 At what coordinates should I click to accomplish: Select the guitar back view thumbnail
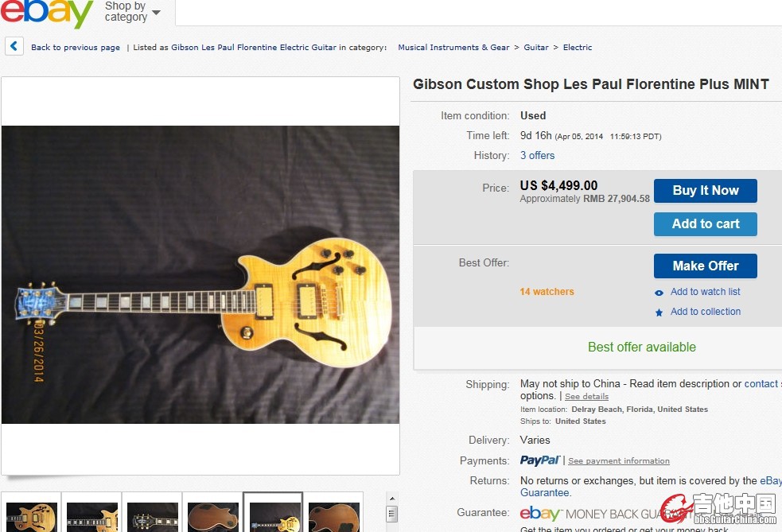tap(213, 515)
